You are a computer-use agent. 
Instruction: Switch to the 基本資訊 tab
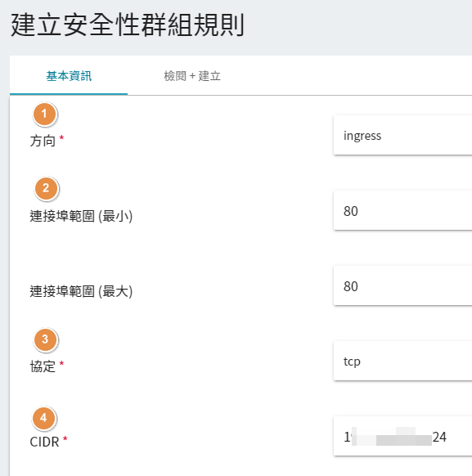69,76
